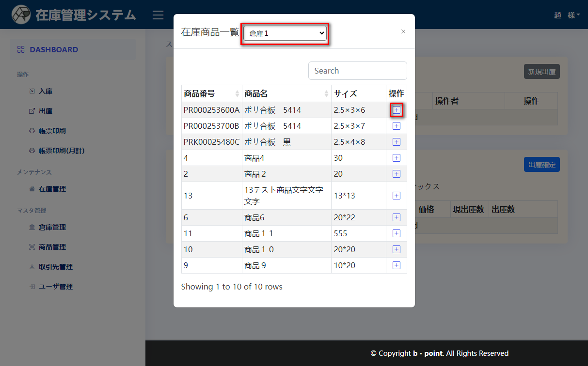
Task: Click the 出庫確定 button
Action: click(x=541, y=165)
